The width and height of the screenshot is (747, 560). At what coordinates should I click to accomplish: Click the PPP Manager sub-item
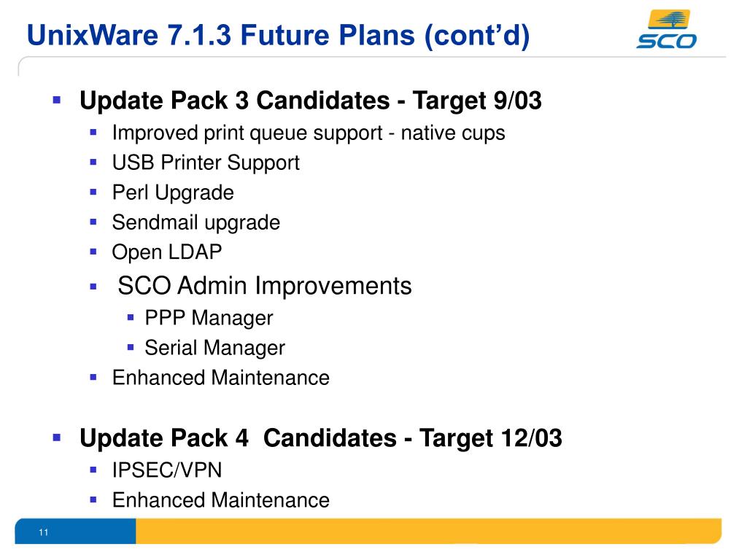[x=209, y=318]
